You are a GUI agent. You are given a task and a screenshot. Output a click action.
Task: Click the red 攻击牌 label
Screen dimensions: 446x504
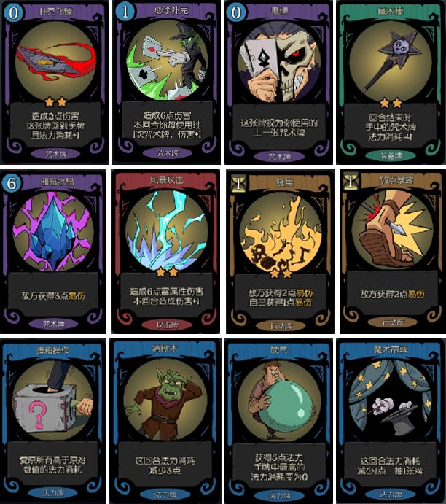[167, 325]
